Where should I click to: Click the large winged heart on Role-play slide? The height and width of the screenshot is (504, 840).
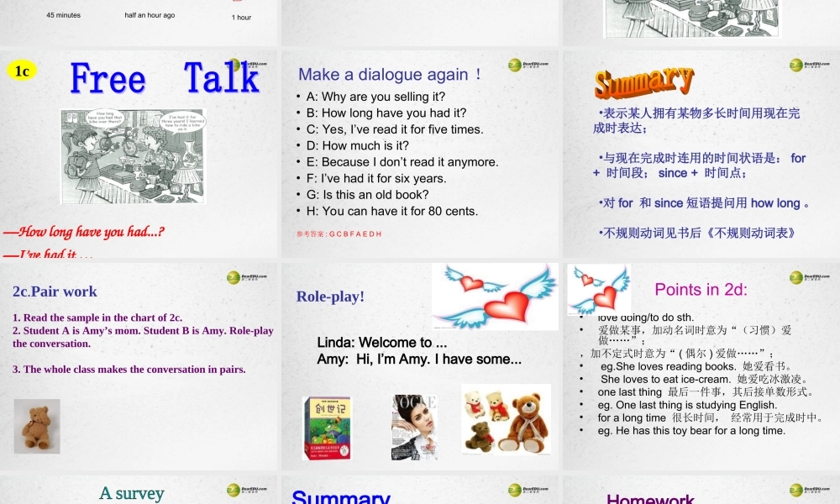click(495, 297)
